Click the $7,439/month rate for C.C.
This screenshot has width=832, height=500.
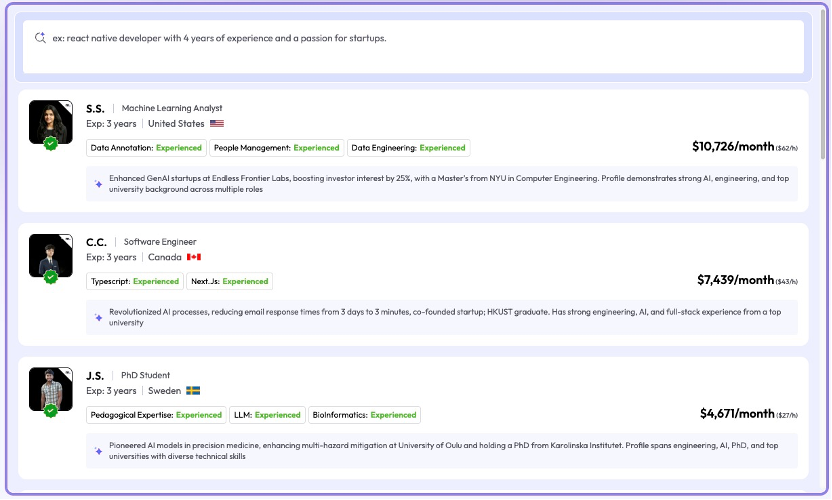pos(735,280)
